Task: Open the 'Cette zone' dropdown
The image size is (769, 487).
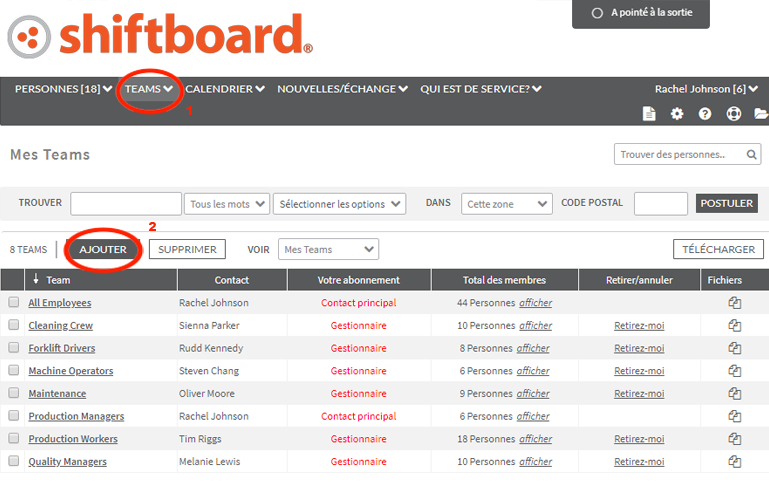Action: (507, 204)
